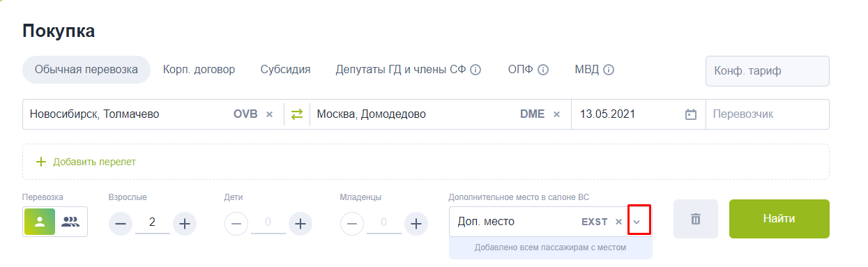Open the Перевозчик carrier field
This screenshot has height=267, width=868.
click(768, 114)
